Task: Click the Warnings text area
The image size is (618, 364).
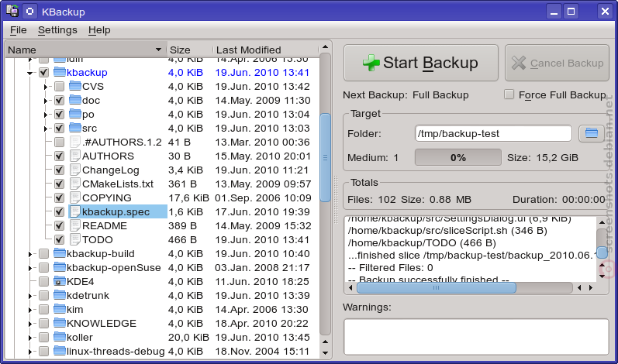Action: coord(477,337)
